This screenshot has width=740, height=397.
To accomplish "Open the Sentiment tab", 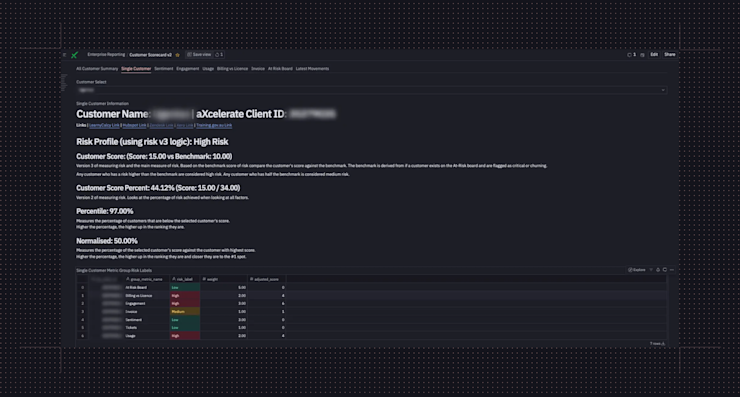I will [x=164, y=69].
